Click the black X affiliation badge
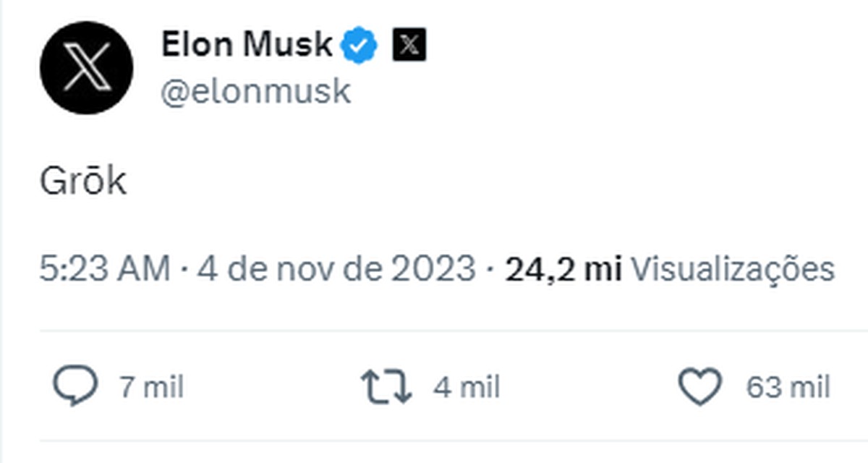Image resolution: width=868 pixels, height=463 pixels. click(409, 46)
